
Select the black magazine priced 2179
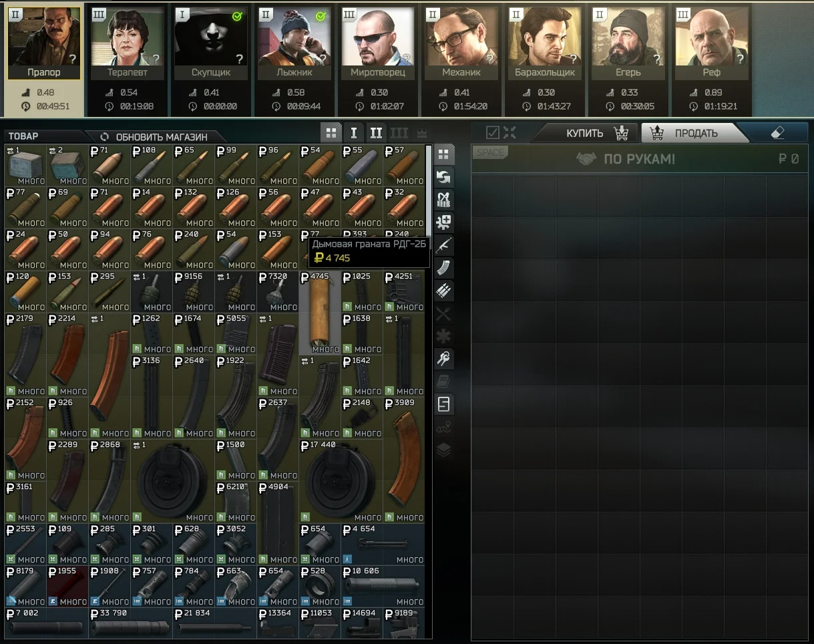(x=25, y=355)
